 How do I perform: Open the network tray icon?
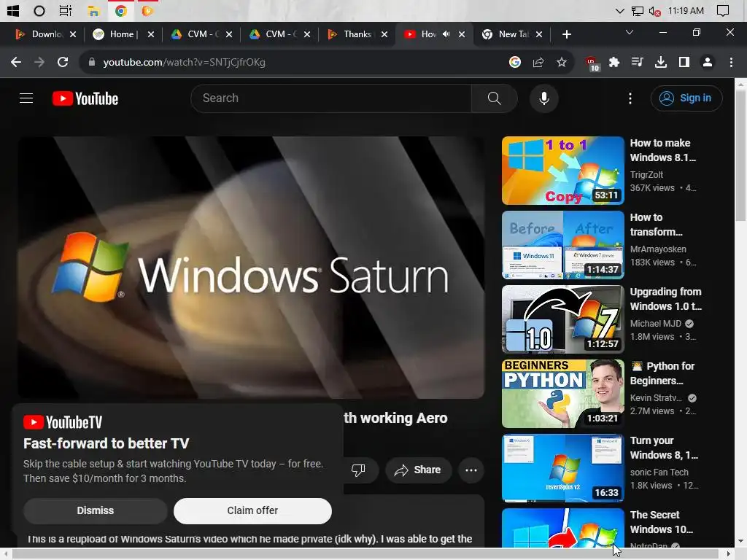(x=638, y=11)
